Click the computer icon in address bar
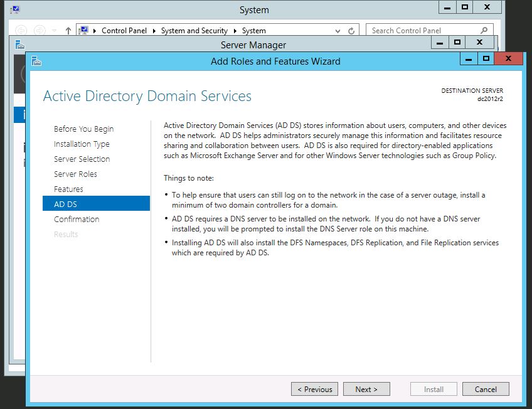 tap(83, 31)
